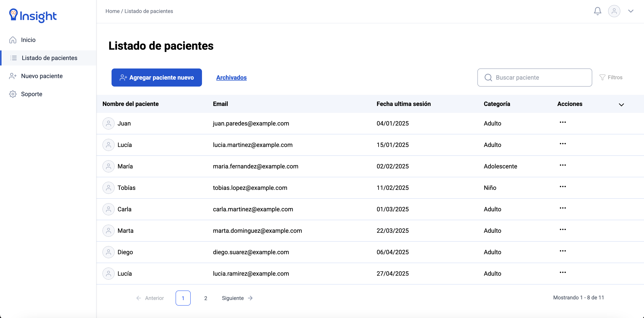The height and width of the screenshot is (318, 644).
Task: Open the Archivados link
Action: click(x=232, y=78)
